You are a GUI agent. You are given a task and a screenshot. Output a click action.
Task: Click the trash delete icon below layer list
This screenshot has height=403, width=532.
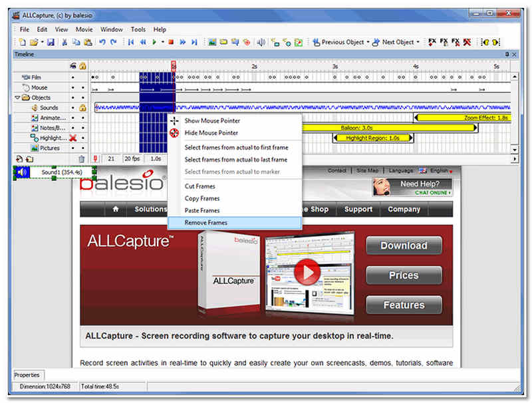coord(81,159)
